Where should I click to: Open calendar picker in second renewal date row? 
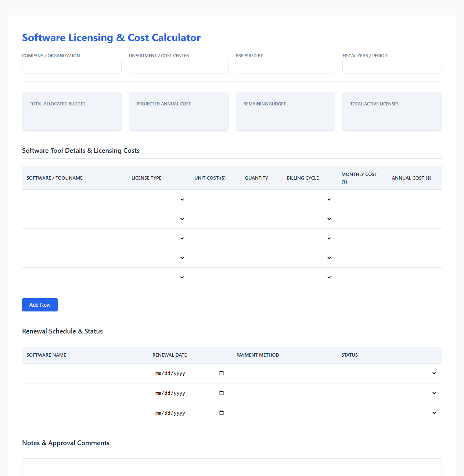222,393
